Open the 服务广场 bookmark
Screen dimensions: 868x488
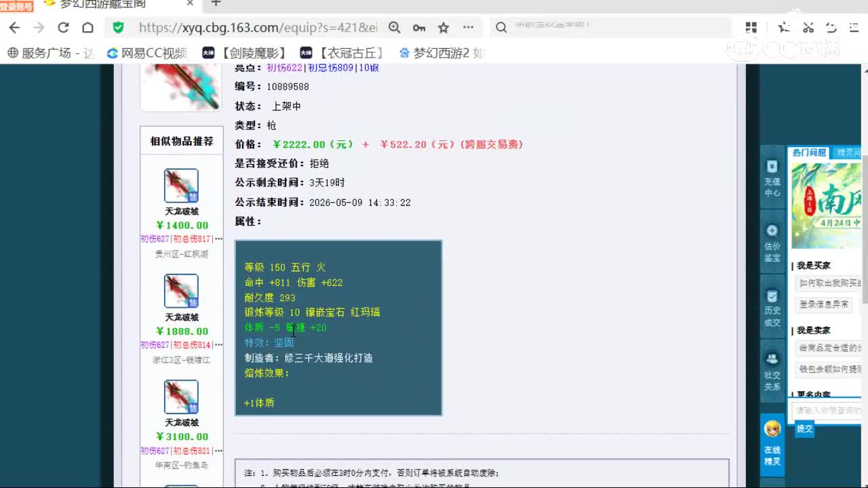[x=51, y=53]
